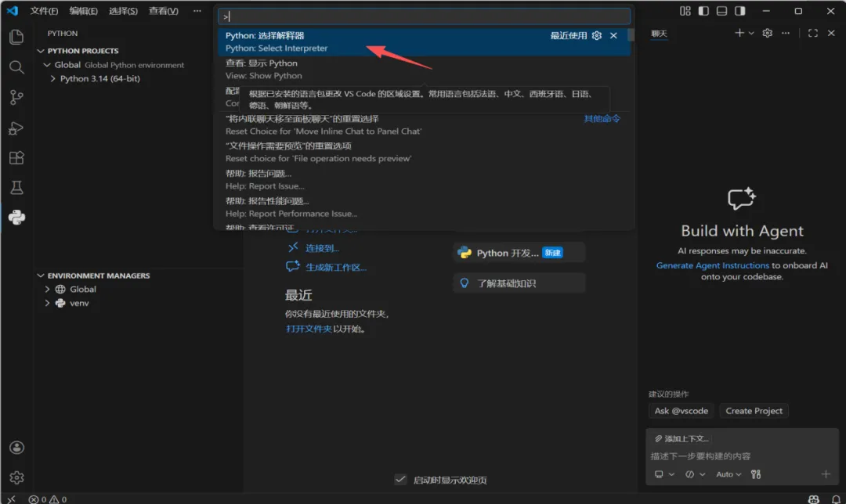Open the 文件(F) menu

tap(44, 11)
